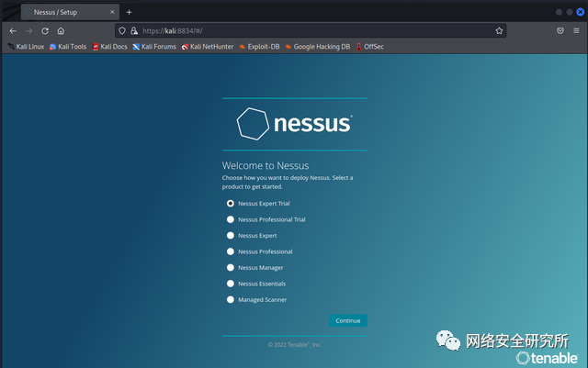Image resolution: width=588 pixels, height=368 pixels.
Task: Click the URL address bar
Action: click(311, 30)
